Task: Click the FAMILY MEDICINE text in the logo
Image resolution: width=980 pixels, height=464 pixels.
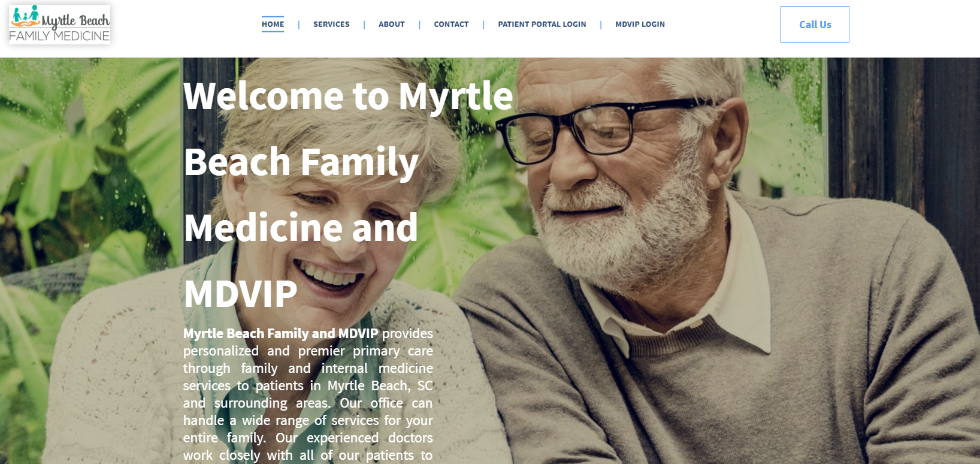Action: tap(59, 36)
